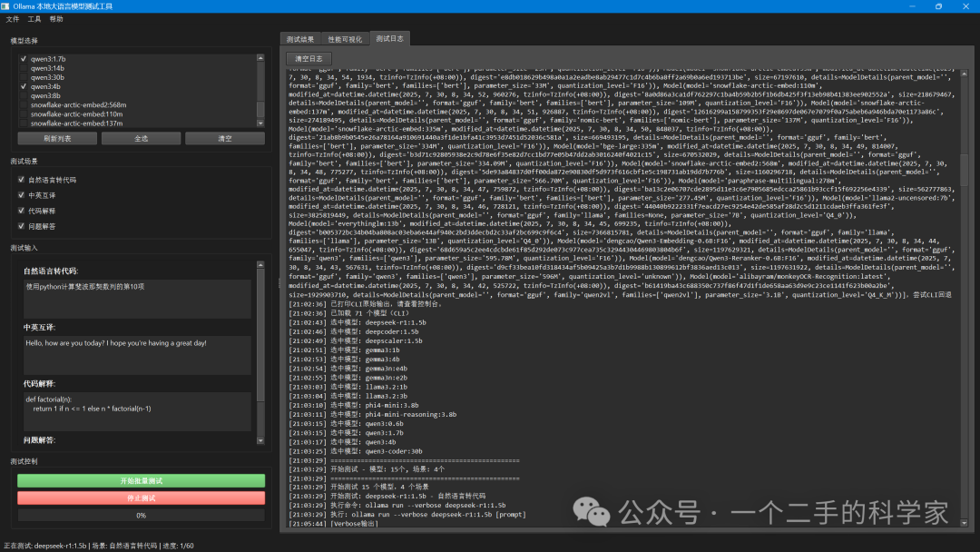The image size is (980, 552).
Task: Click the log panel scroll-up arrow
Action: [x=965, y=74]
